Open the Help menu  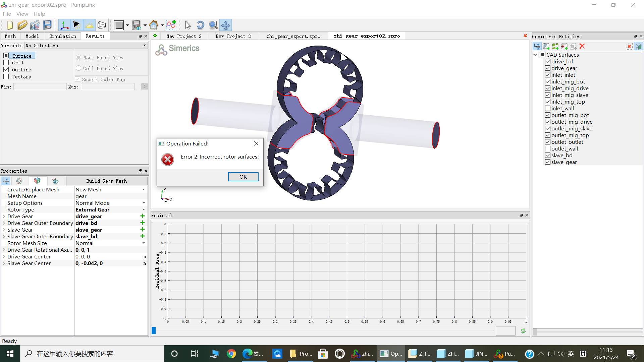coord(39,14)
